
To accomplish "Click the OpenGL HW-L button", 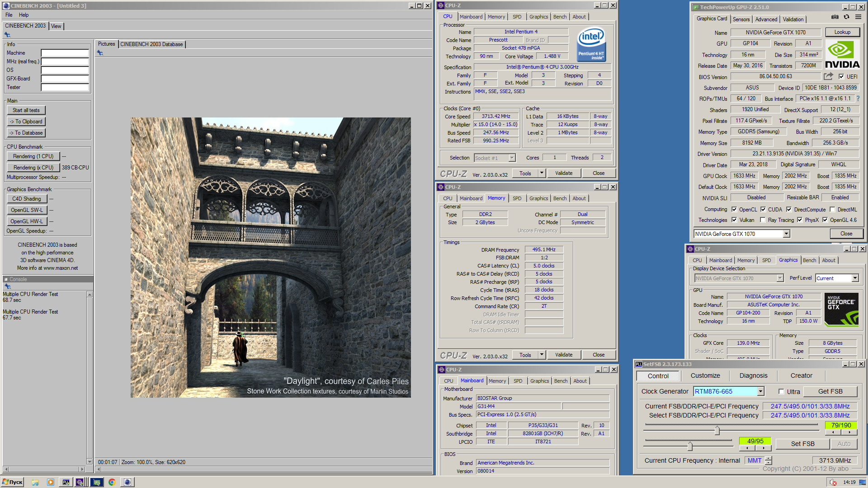I will [x=27, y=221].
